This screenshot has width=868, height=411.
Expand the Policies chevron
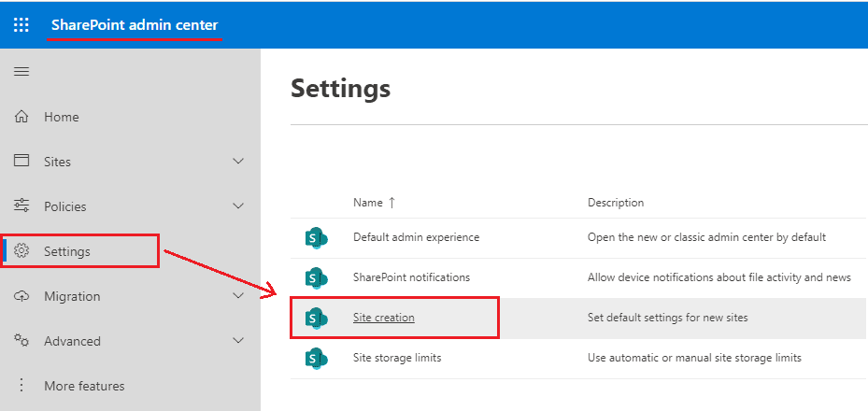(238, 206)
